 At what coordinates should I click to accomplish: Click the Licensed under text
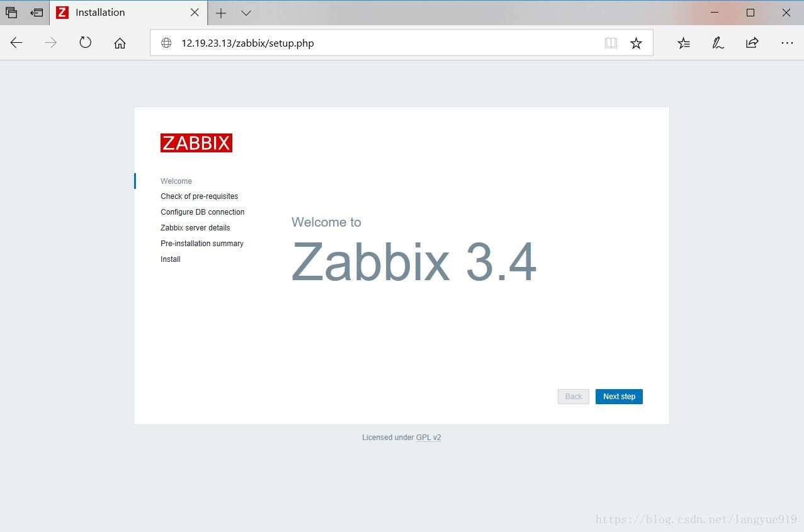[388, 438]
